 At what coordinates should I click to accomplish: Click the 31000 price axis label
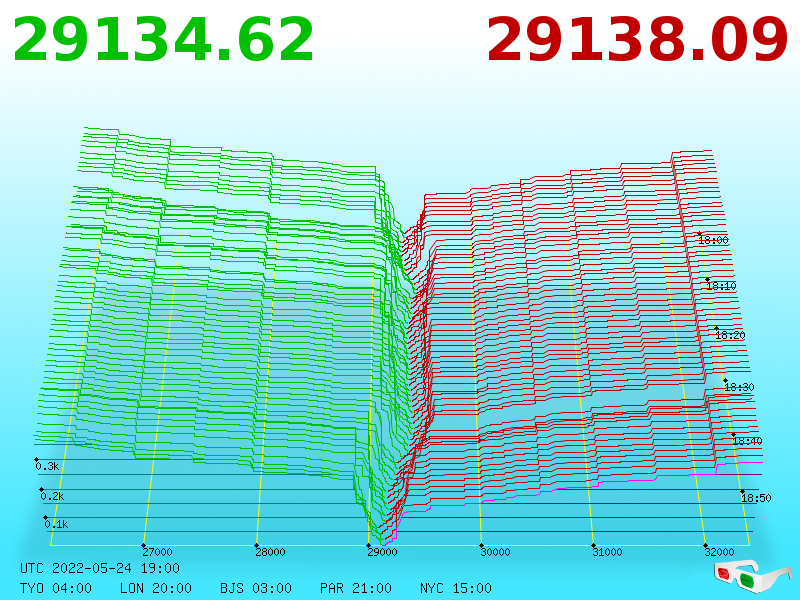coord(607,552)
